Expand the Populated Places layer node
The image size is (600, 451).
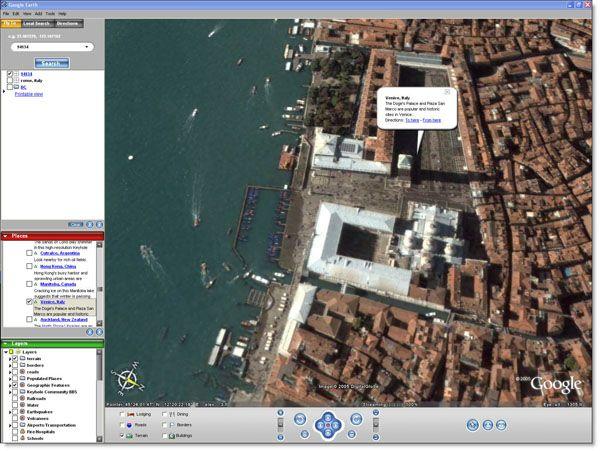(x=10, y=379)
